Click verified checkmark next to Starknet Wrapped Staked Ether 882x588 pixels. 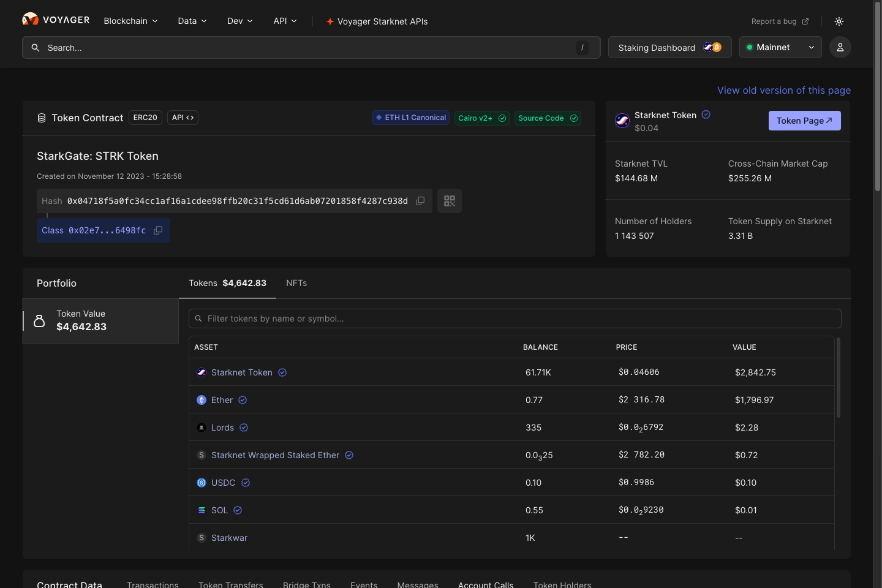[349, 455]
